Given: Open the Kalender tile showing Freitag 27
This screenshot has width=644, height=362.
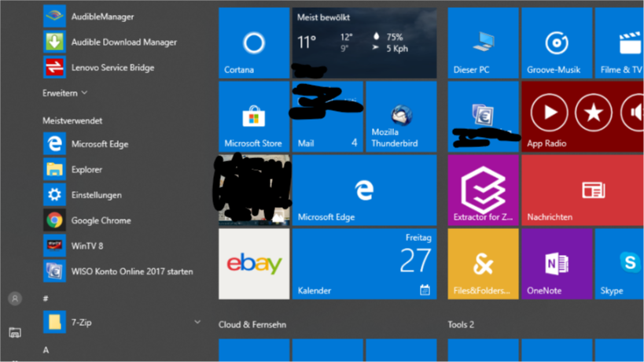Looking at the screenshot, I should [x=364, y=264].
